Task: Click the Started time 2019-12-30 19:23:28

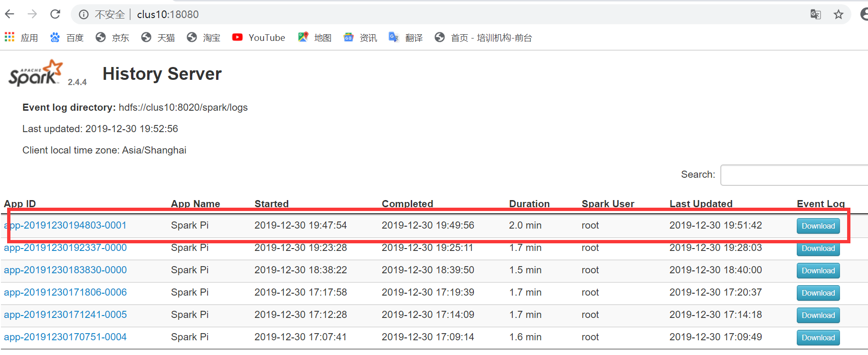Action: (x=301, y=248)
